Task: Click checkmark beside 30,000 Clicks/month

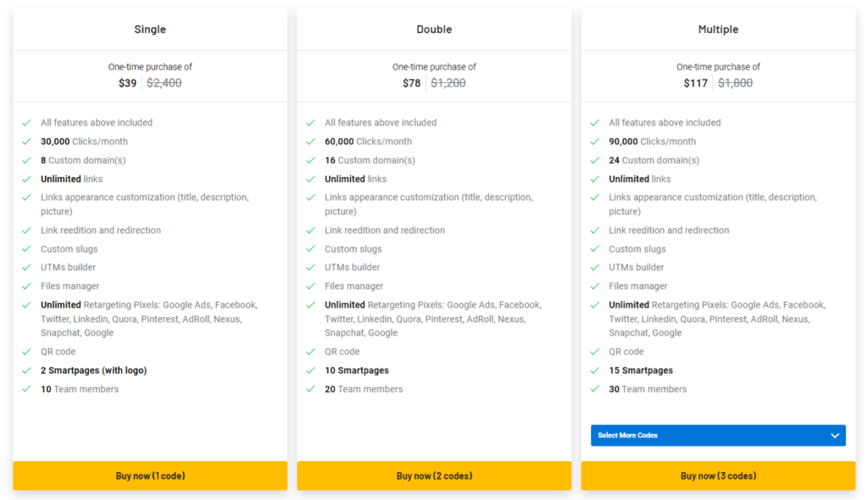Action: pyautogui.click(x=26, y=142)
